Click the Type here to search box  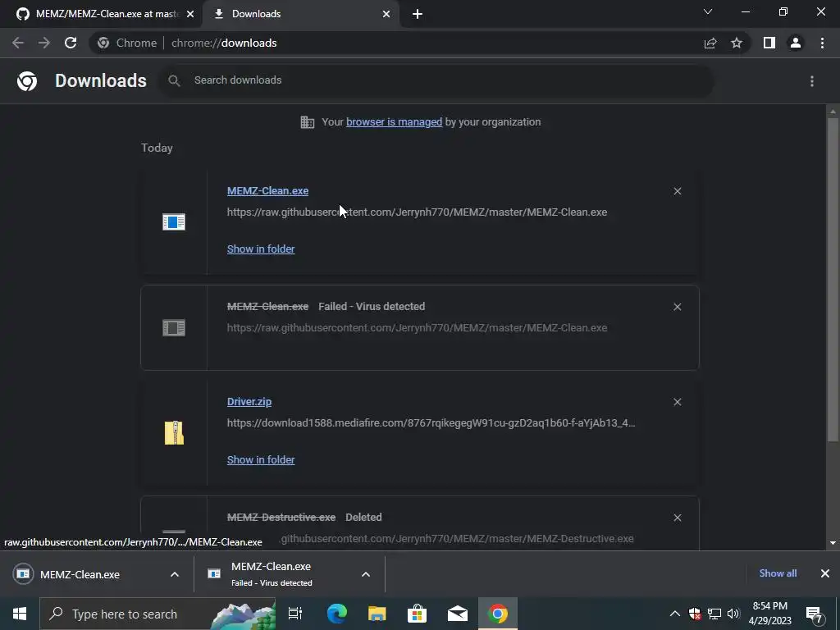(157, 614)
